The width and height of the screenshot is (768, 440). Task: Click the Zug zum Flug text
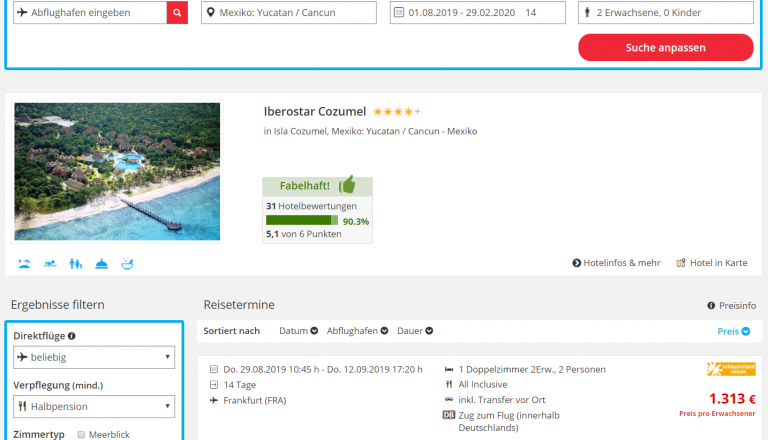[509, 421]
